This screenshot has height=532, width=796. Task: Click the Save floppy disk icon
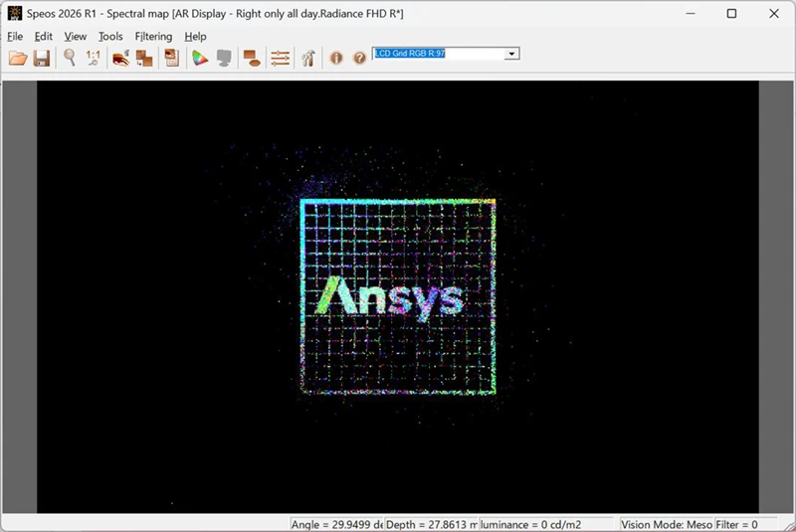42,59
